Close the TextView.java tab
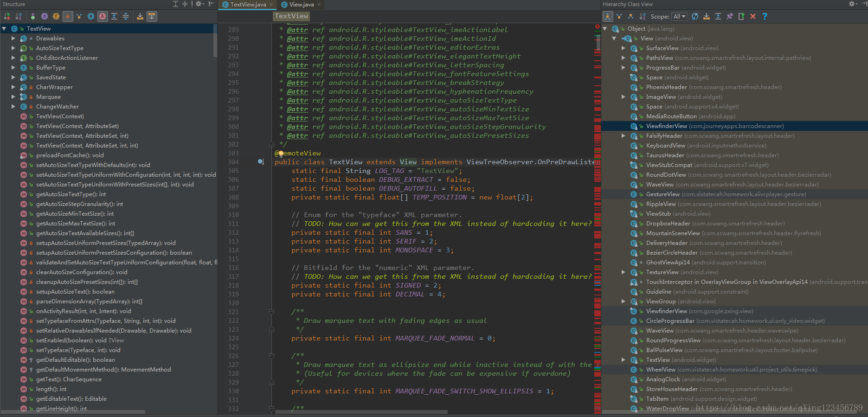The image size is (868, 417). click(x=271, y=5)
